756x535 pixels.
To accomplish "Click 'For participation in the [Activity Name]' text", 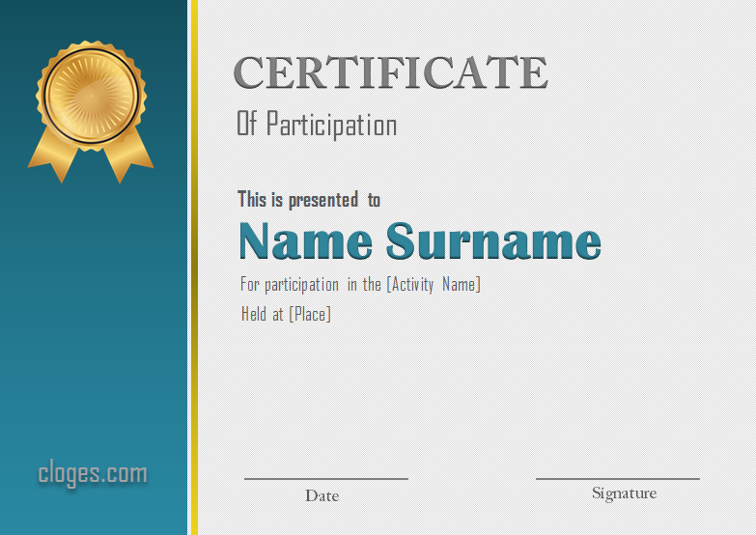I will point(360,284).
